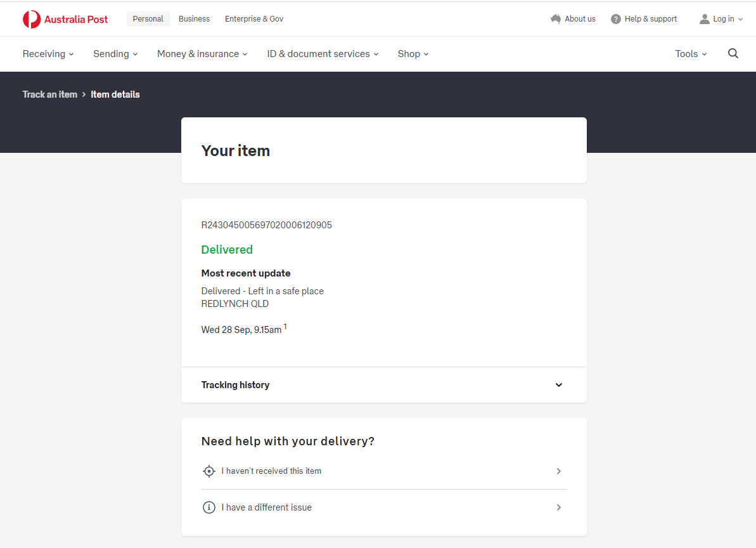Click the footnote 1 beside delivery time
The width and height of the screenshot is (756, 548).
[x=285, y=327]
